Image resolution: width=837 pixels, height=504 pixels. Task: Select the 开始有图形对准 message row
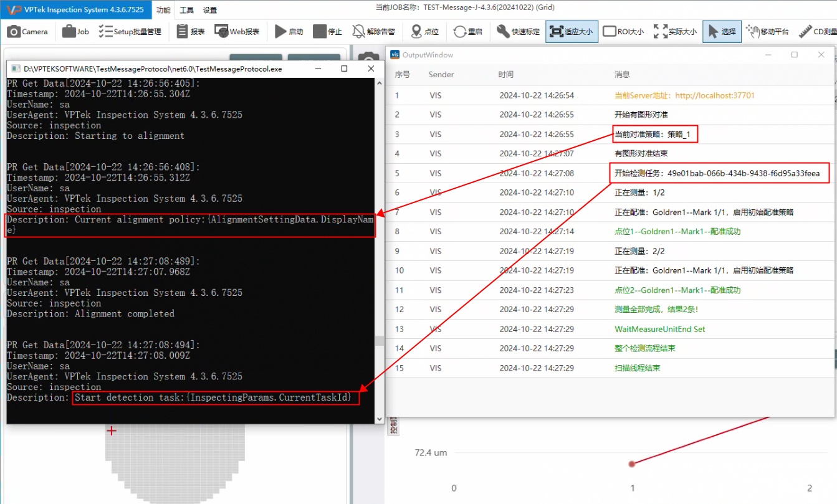pos(610,115)
